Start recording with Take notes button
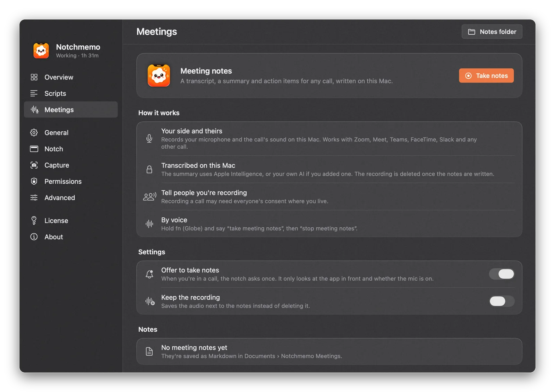The image size is (555, 392). 486,76
